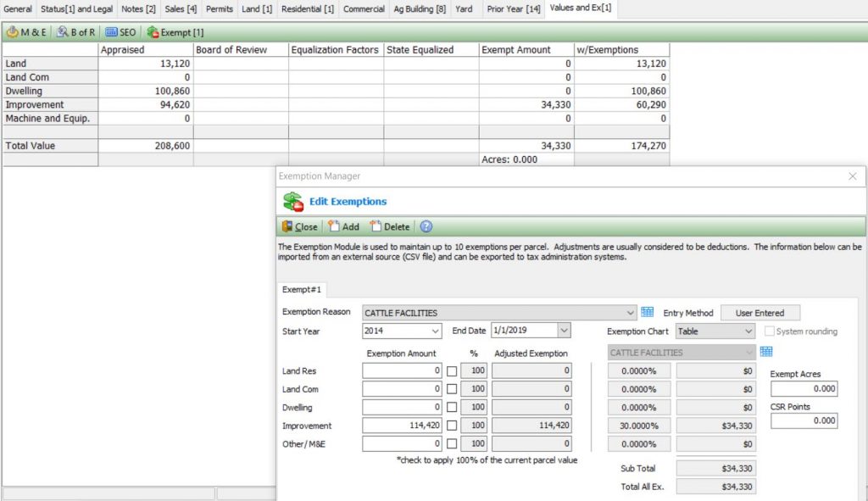Check the Land Res 100% checkbox
This screenshot has height=501, width=868.
(452, 370)
